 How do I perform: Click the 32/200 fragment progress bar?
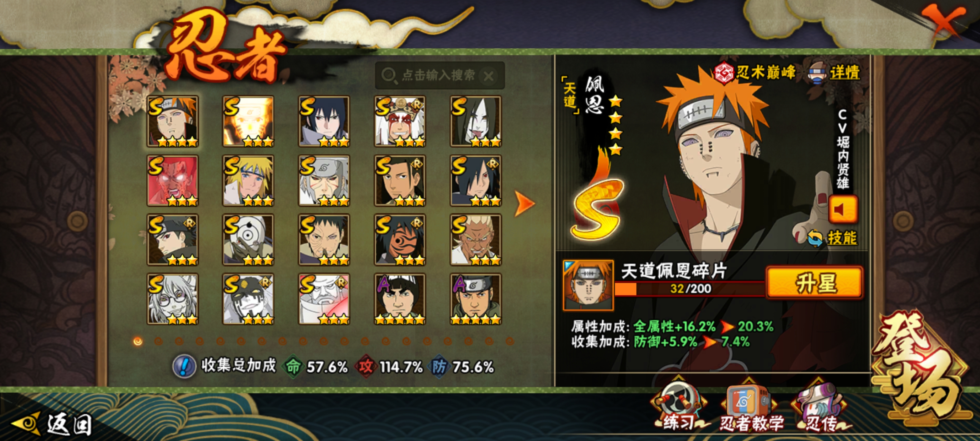point(689,288)
